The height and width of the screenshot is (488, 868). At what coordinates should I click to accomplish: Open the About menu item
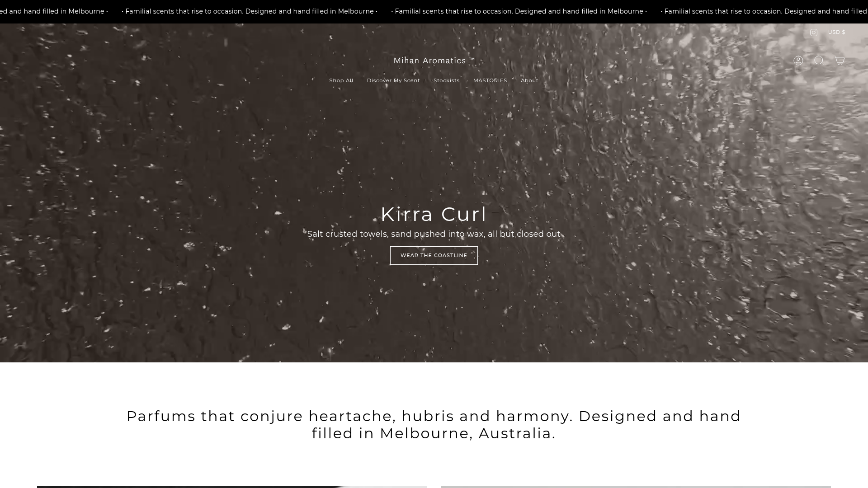pos(529,80)
